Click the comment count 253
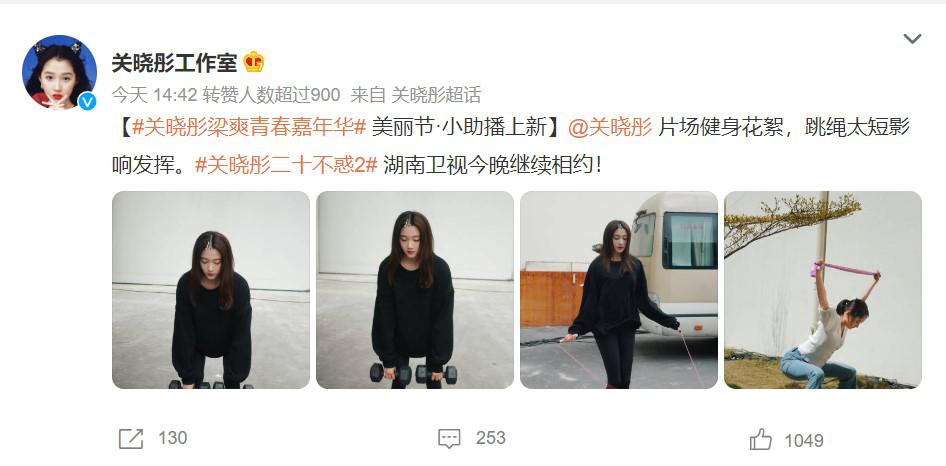 click(490, 438)
